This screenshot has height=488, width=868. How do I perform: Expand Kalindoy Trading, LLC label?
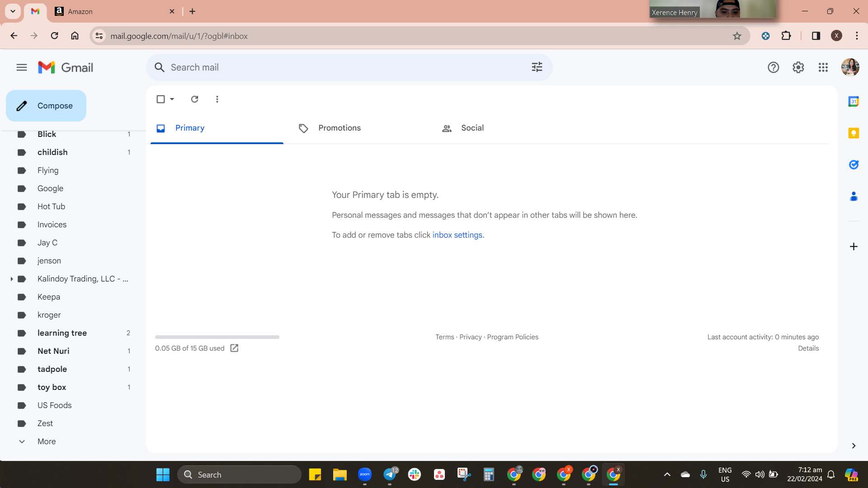coord(11,279)
